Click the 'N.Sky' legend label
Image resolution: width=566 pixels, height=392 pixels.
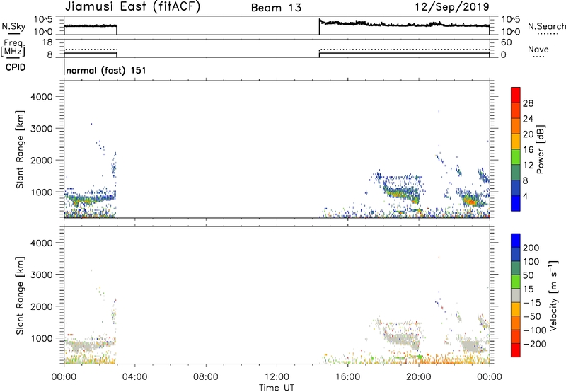13,26
